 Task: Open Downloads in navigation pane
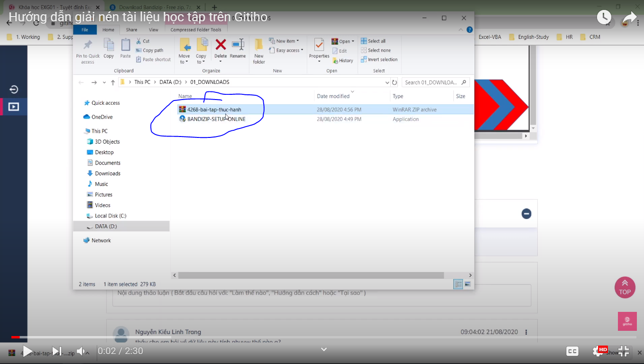click(x=104, y=173)
